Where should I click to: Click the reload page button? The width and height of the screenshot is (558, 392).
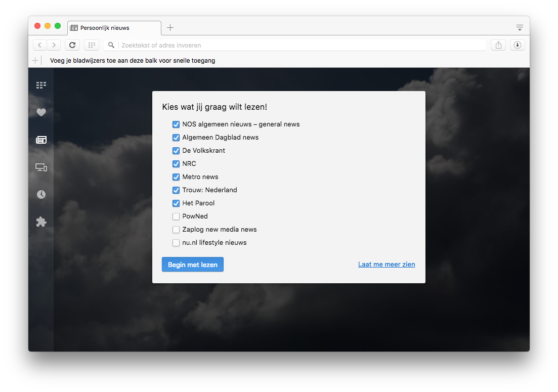[72, 45]
